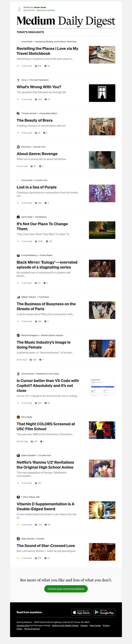Open the CtrlAltGrow publication link
132x644 pixels.
pos(41,217)
